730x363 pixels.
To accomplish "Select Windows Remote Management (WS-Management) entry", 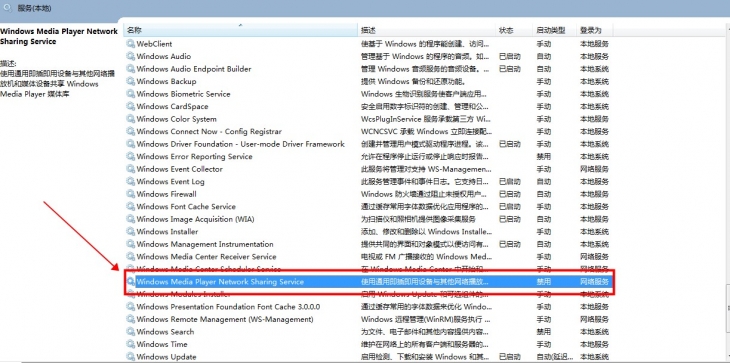I will tap(368, 319).
